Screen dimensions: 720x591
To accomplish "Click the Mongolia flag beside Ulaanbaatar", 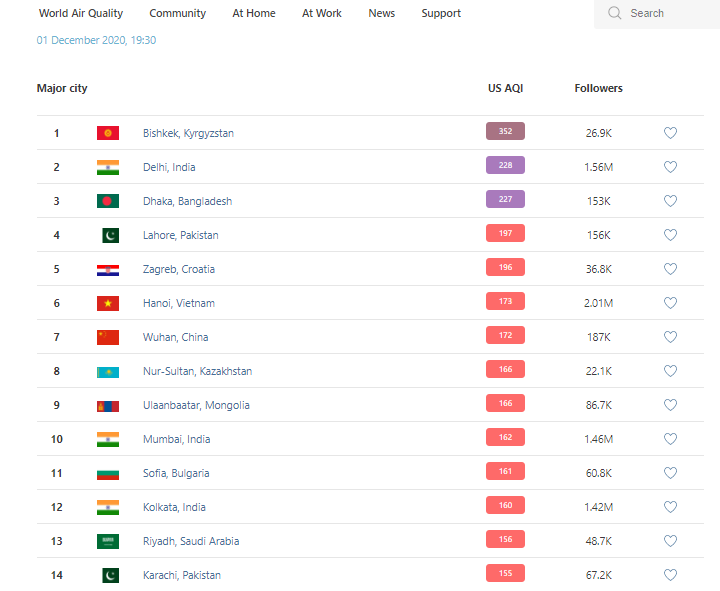I will 108,405.
